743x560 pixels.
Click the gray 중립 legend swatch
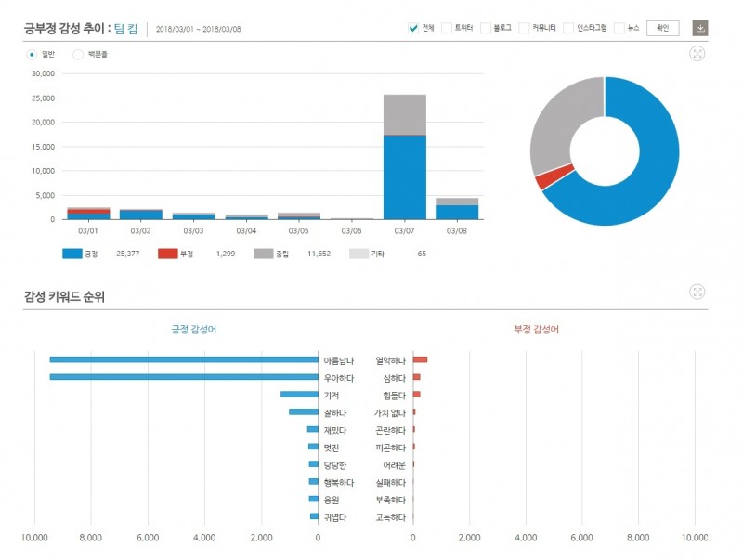(264, 253)
